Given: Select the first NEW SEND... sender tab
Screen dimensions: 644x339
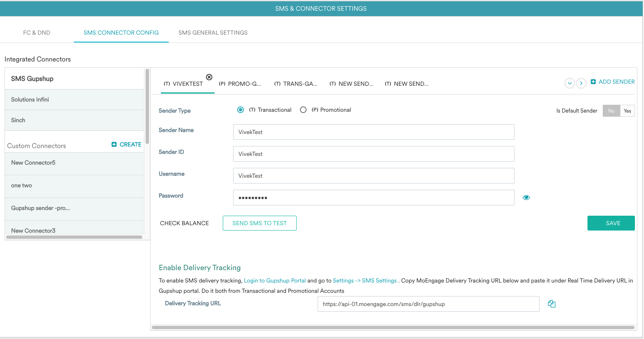Looking at the screenshot, I should point(351,84).
